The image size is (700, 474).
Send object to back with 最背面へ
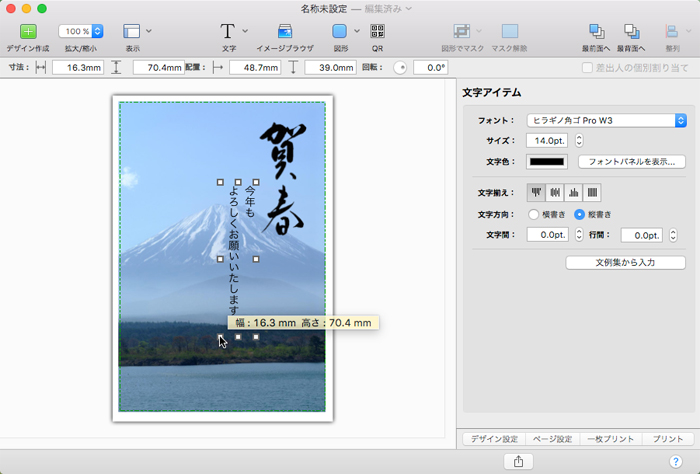click(632, 32)
